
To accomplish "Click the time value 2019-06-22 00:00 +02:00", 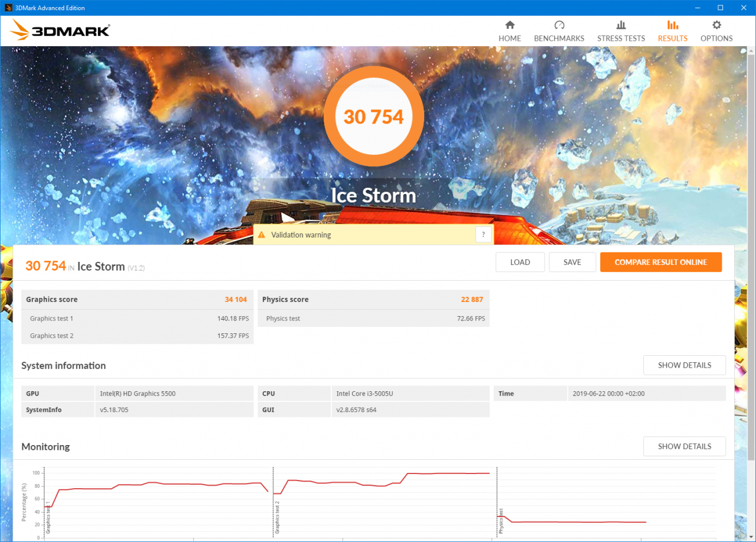I will [608, 394].
